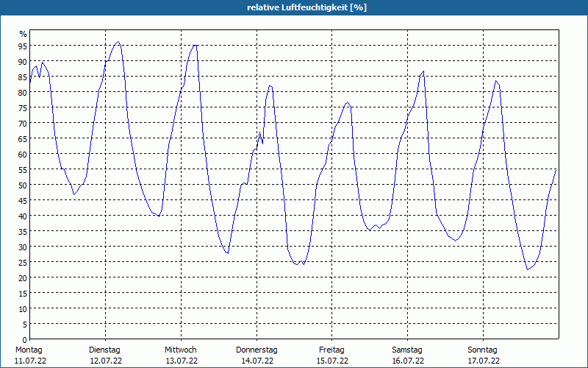The image size is (588, 368).
Task: Click the y-axis value 50
Action: click(23, 185)
